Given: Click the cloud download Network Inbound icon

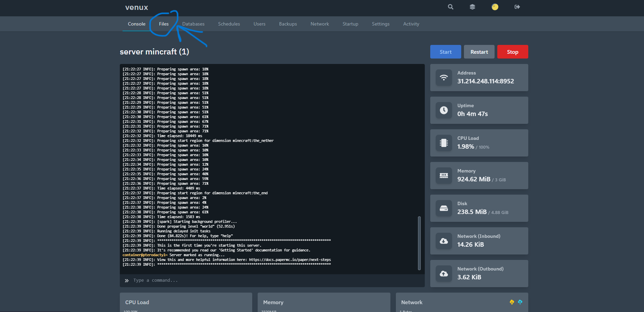Looking at the screenshot, I should point(444,241).
